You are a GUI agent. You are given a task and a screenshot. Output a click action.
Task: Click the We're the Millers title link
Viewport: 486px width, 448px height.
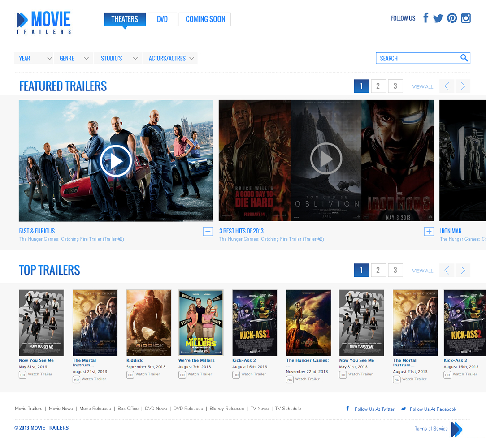[196, 360]
